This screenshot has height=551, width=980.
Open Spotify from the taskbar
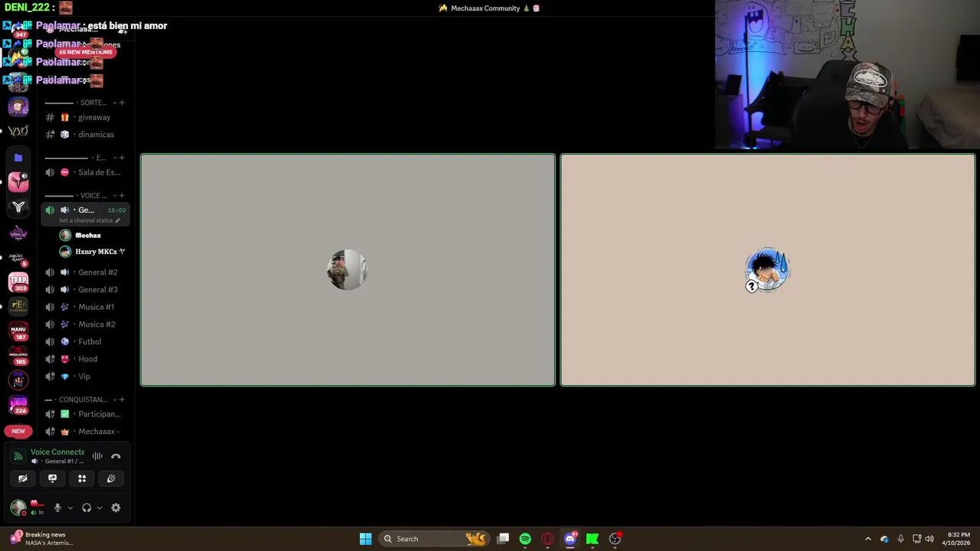coord(525,539)
